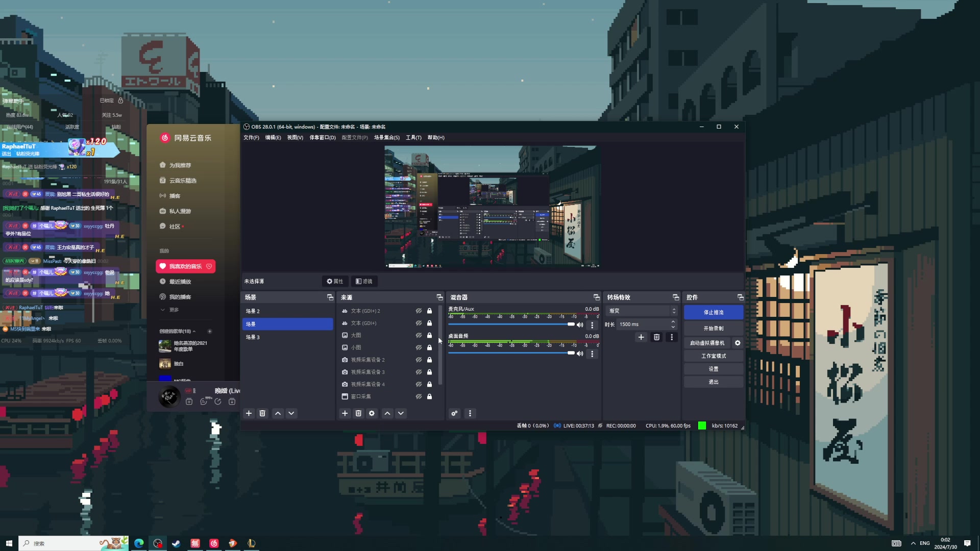Increase transition duration with up arrow

coord(673,322)
